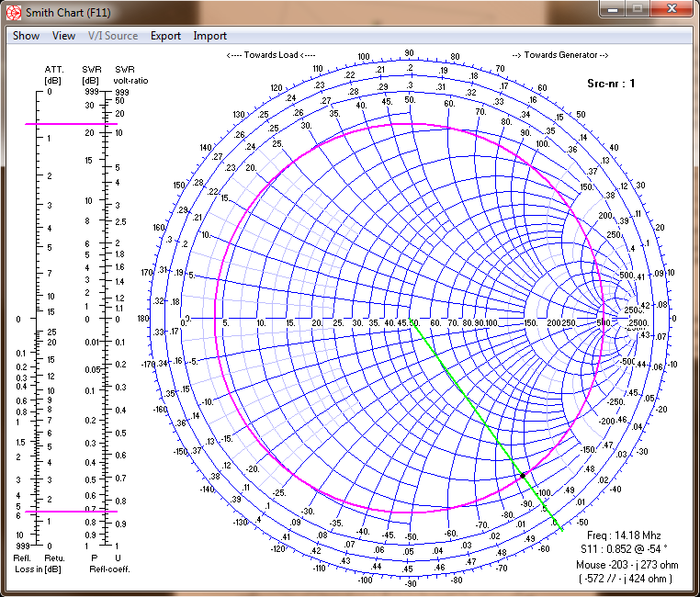
Task: Click the 'SWR volt-ratio' scale header
Action: point(130,75)
